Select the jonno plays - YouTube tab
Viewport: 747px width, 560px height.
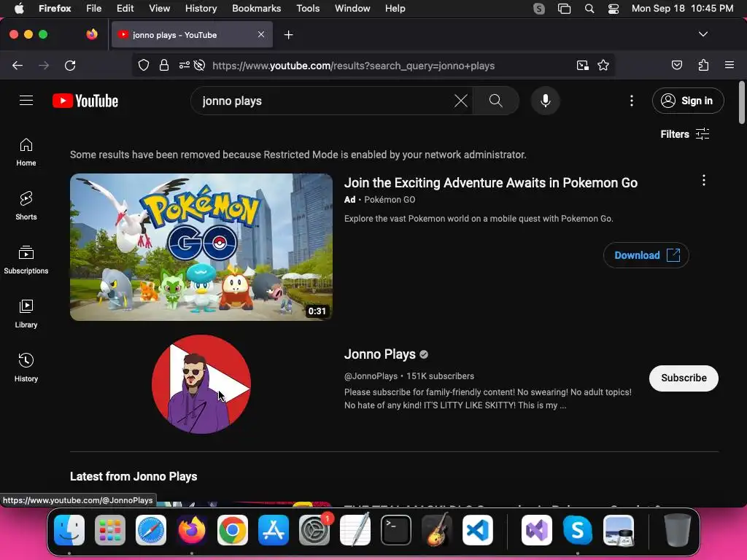click(192, 35)
